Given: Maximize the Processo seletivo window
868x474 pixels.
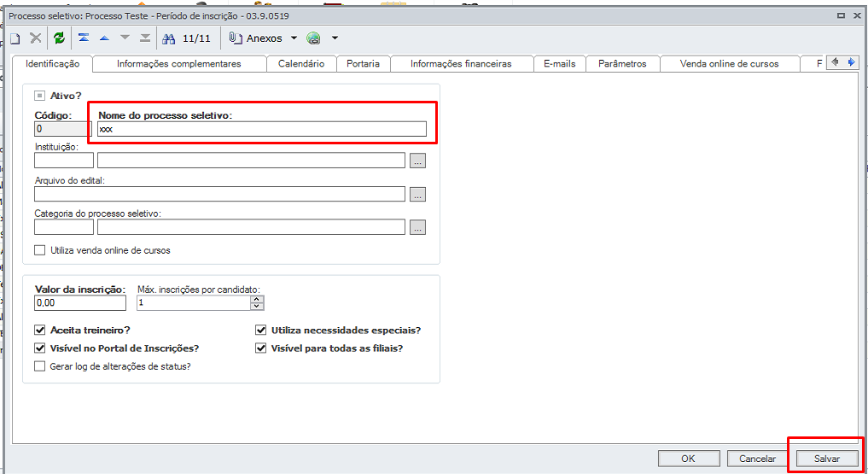Looking at the screenshot, I should pyautogui.click(x=841, y=15).
